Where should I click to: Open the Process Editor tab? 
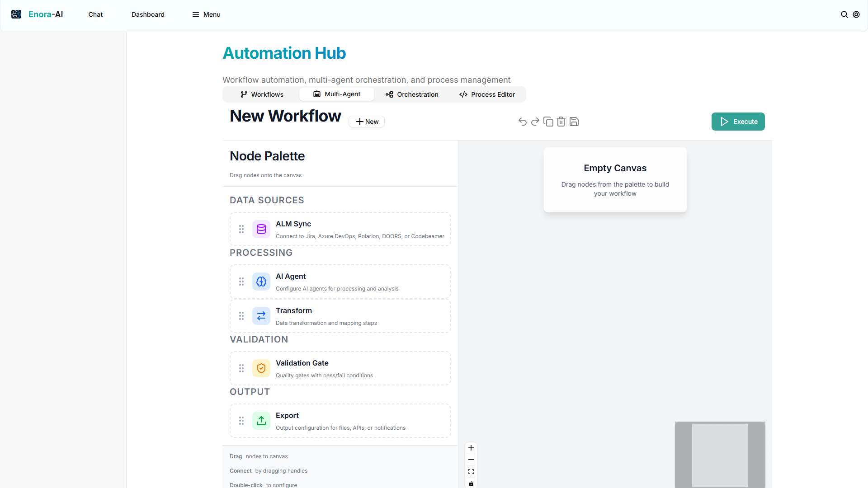487,94
